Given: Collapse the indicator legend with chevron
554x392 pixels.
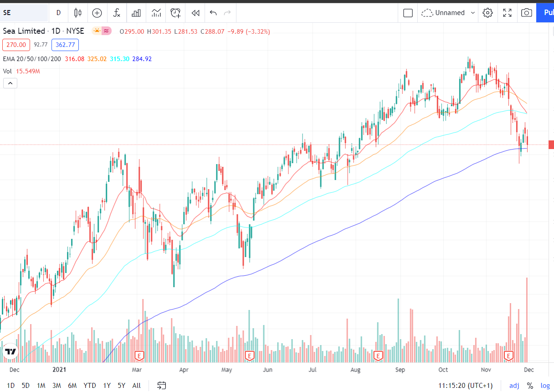Looking at the screenshot, I should click(10, 83).
